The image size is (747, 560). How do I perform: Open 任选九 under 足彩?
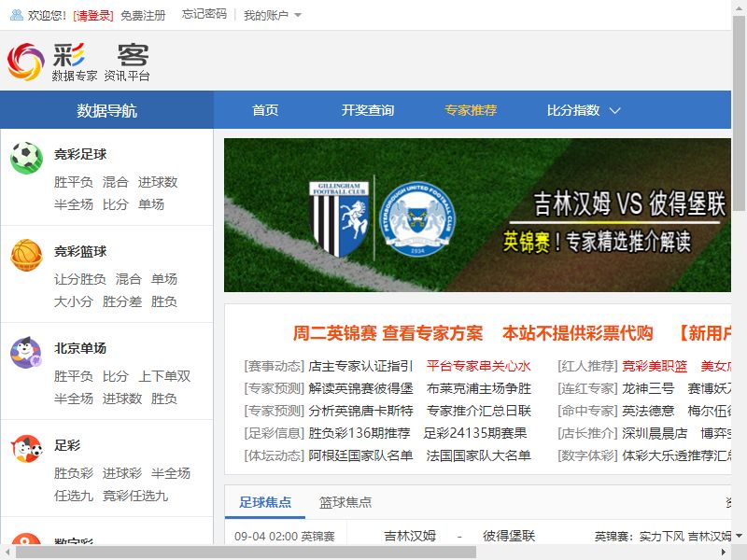(74, 496)
